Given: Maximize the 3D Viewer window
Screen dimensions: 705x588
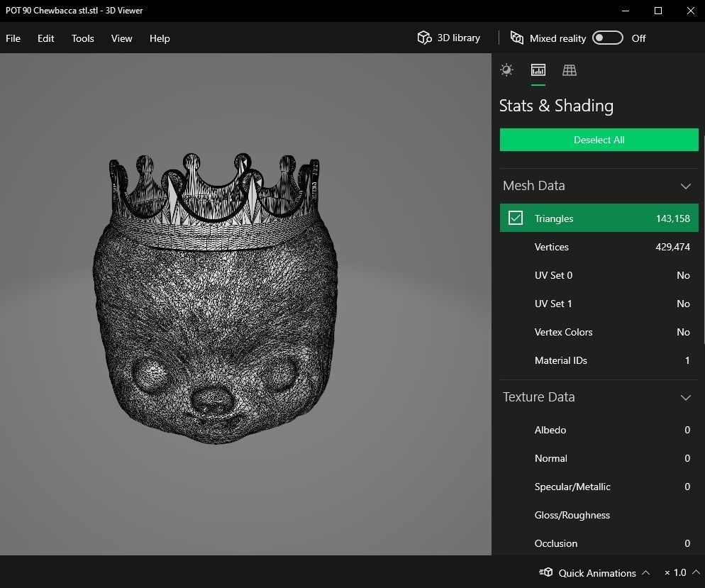Looking at the screenshot, I should (657, 11).
